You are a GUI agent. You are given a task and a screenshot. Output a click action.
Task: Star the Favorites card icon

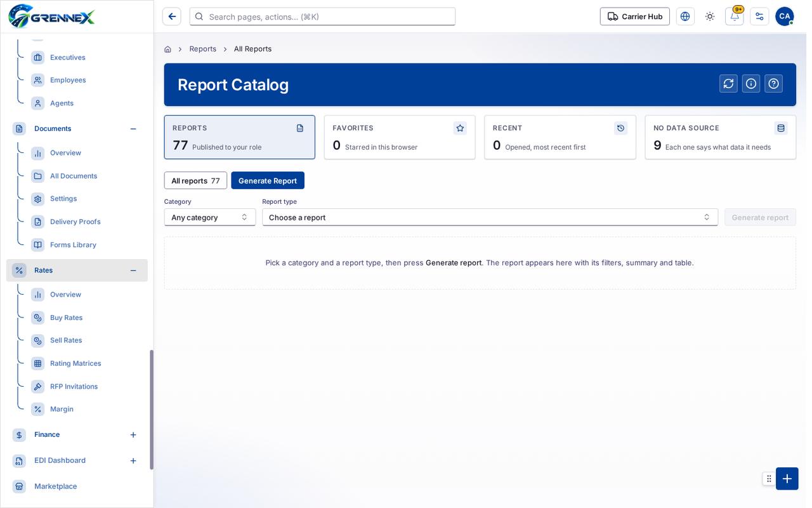[x=460, y=128]
